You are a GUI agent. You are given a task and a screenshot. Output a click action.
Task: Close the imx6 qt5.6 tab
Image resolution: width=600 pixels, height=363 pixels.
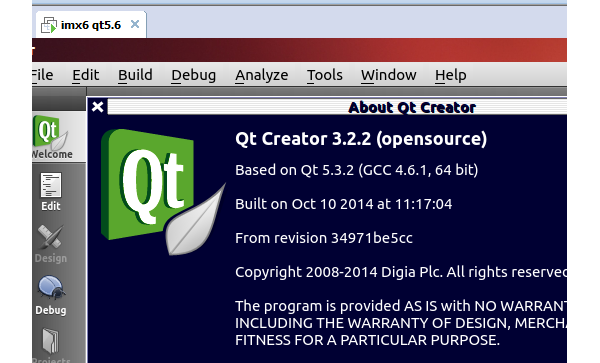click(x=135, y=24)
